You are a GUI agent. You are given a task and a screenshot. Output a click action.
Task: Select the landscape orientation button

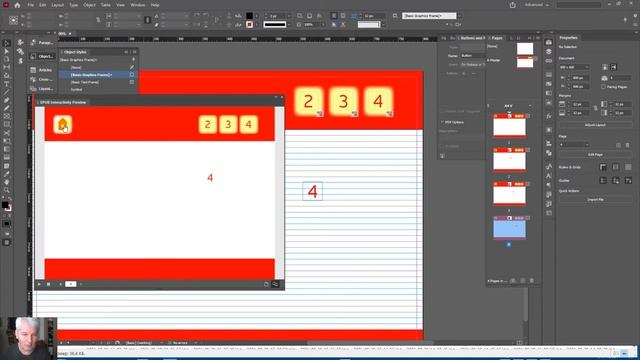(613, 67)
